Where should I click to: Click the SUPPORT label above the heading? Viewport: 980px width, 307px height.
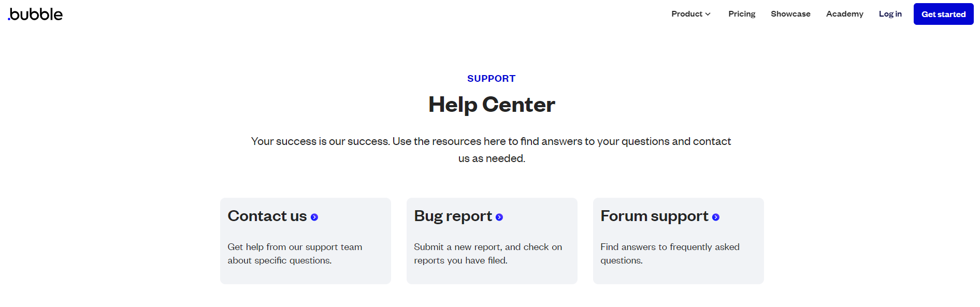[x=492, y=79]
